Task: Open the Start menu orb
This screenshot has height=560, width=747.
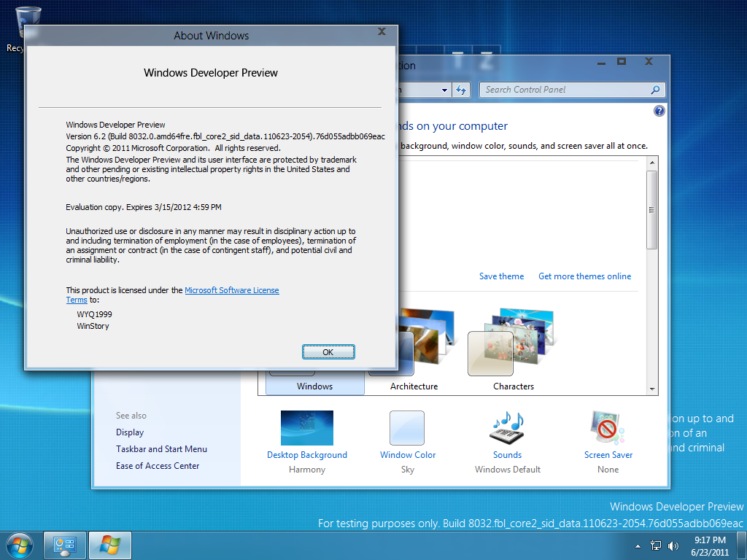Action: coord(20,545)
